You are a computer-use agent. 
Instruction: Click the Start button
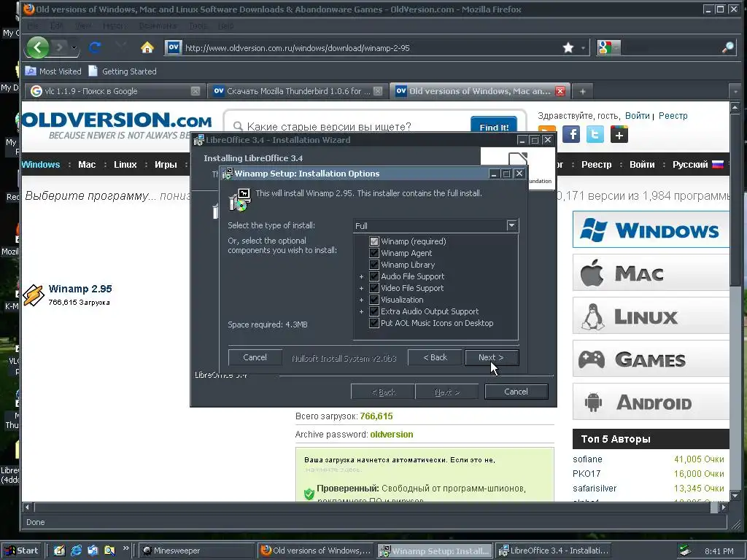coord(20,551)
